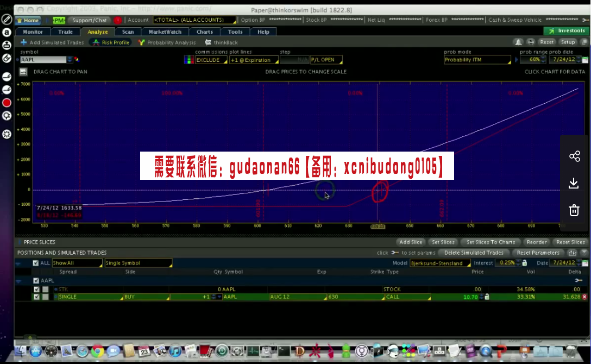
Task: Click the Reset button near Setup
Action: [x=546, y=42]
